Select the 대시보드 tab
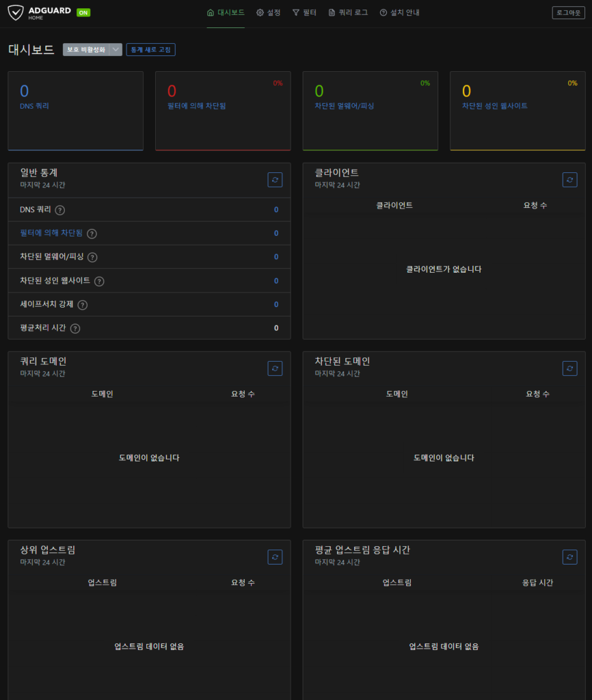592x700 pixels. click(x=226, y=12)
